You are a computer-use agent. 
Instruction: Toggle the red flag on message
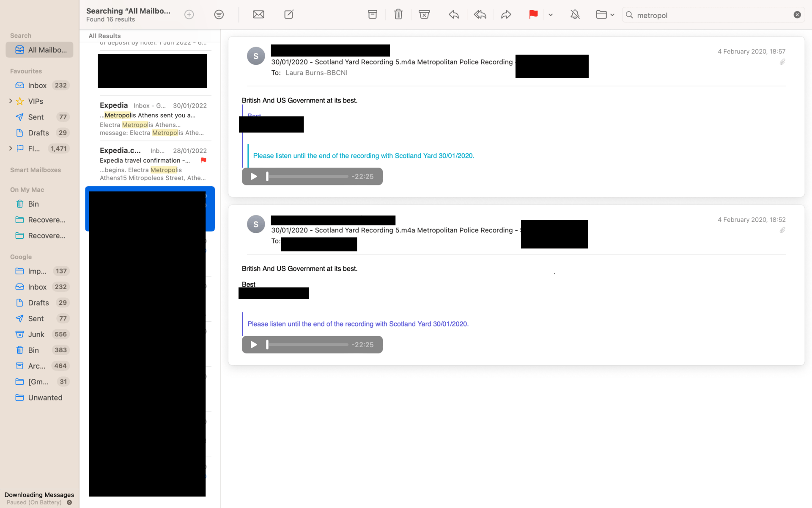(533, 14)
